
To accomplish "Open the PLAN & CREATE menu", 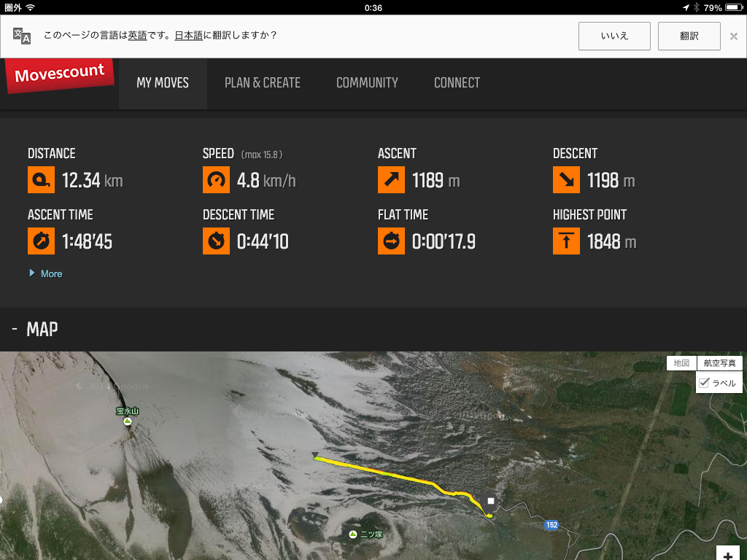I will [x=263, y=83].
